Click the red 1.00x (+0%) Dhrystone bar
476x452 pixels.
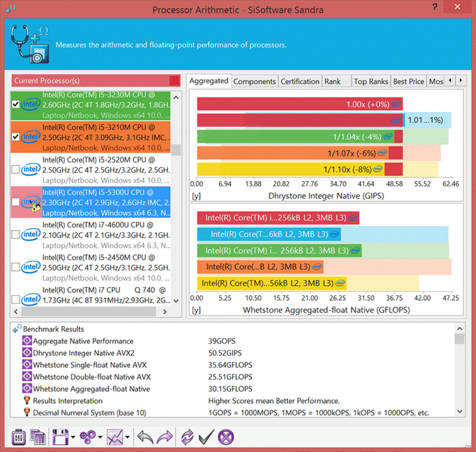[x=299, y=104]
